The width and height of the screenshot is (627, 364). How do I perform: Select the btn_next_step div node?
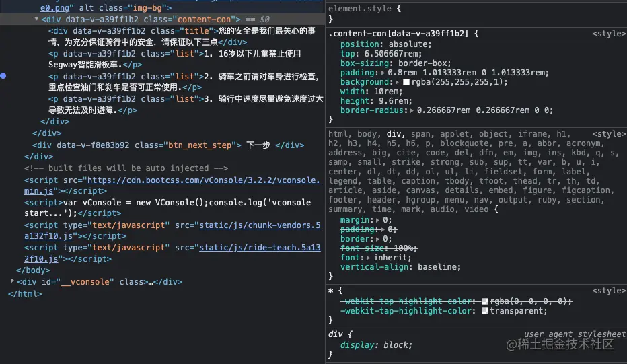coord(168,145)
